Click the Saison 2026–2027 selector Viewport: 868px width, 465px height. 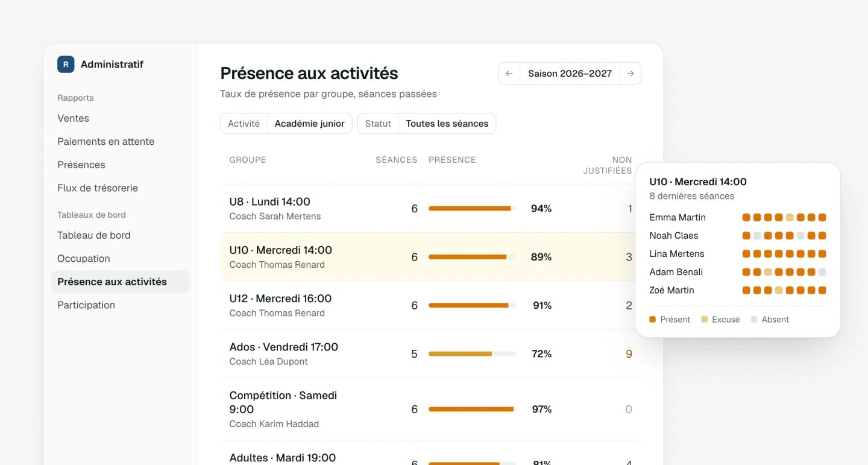coord(570,74)
